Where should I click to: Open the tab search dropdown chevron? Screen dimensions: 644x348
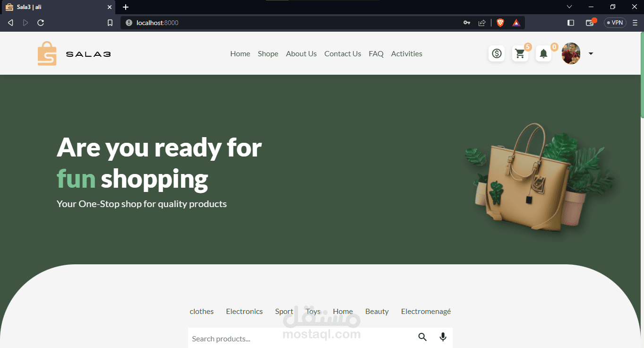[x=569, y=7]
